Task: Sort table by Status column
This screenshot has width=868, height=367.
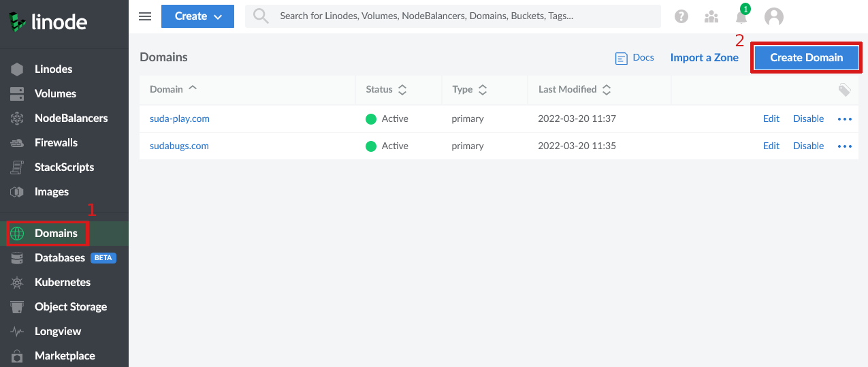Action: [386, 89]
